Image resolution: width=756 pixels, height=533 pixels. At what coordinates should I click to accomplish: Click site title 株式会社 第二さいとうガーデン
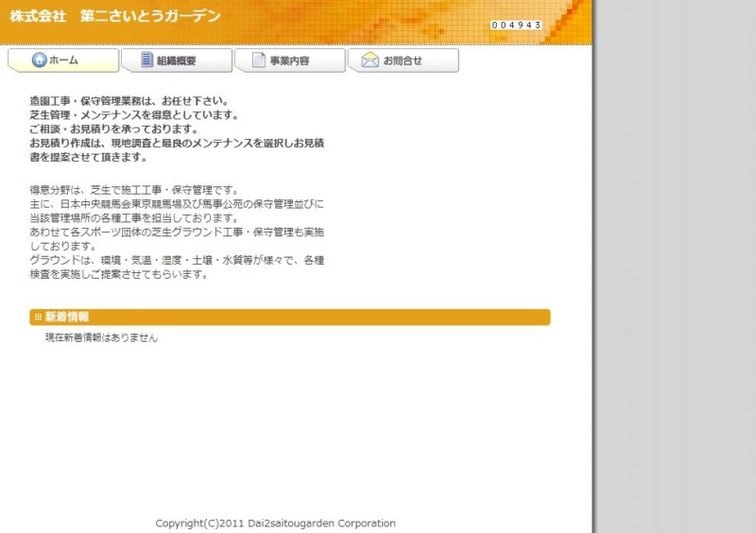115,16
